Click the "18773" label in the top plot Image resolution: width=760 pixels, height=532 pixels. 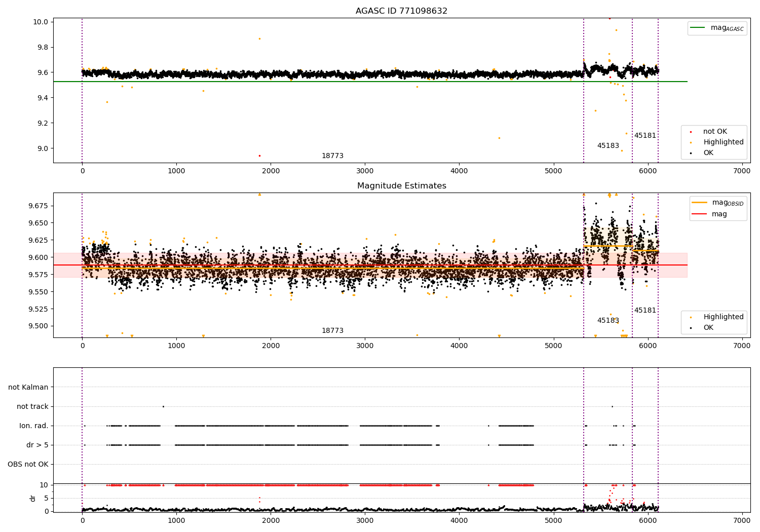(332, 156)
